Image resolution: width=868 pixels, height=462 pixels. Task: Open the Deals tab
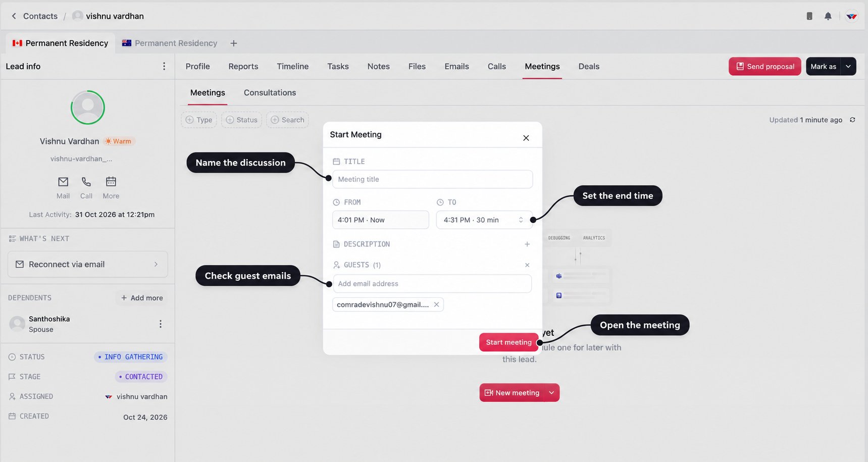click(589, 66)
